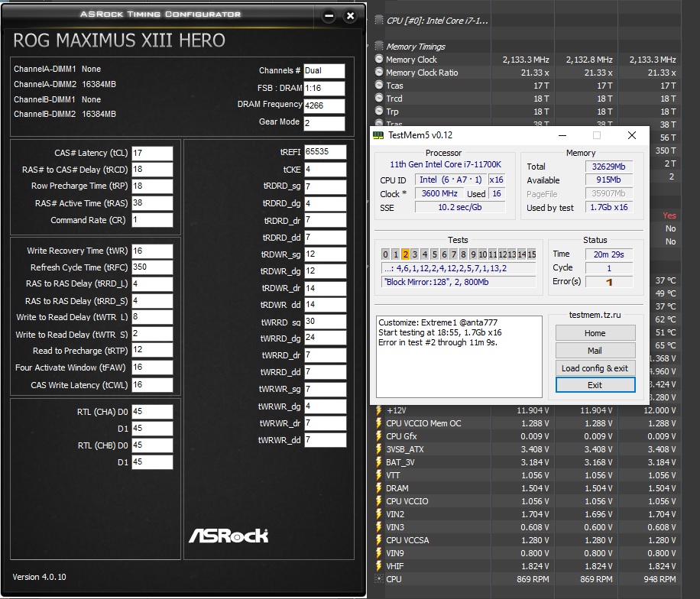Click Load config & exit button
Viewport: 700px width, 599px height.
point(595,367)
